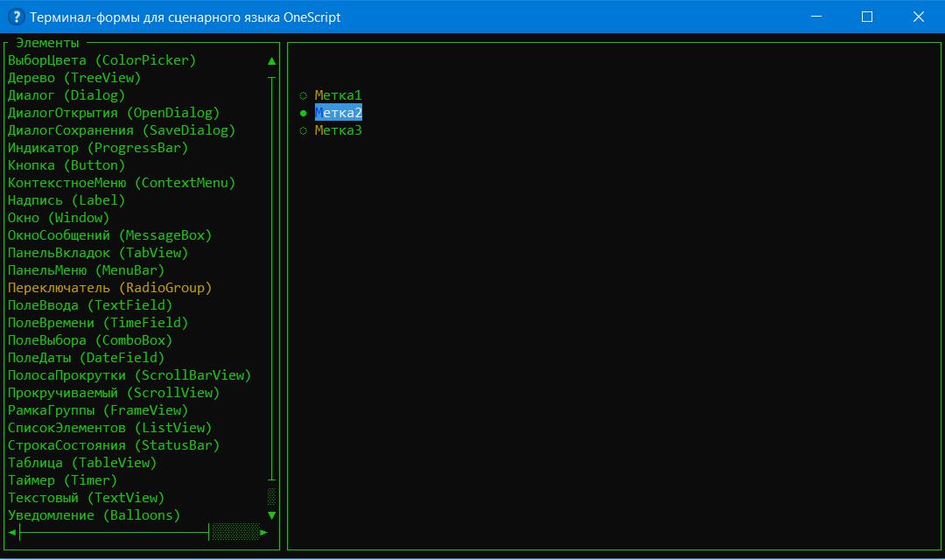The height and width of the screenshot is (560, 945).
Task: Open Таблица (TableView) list item
Action: pos(82,463)
